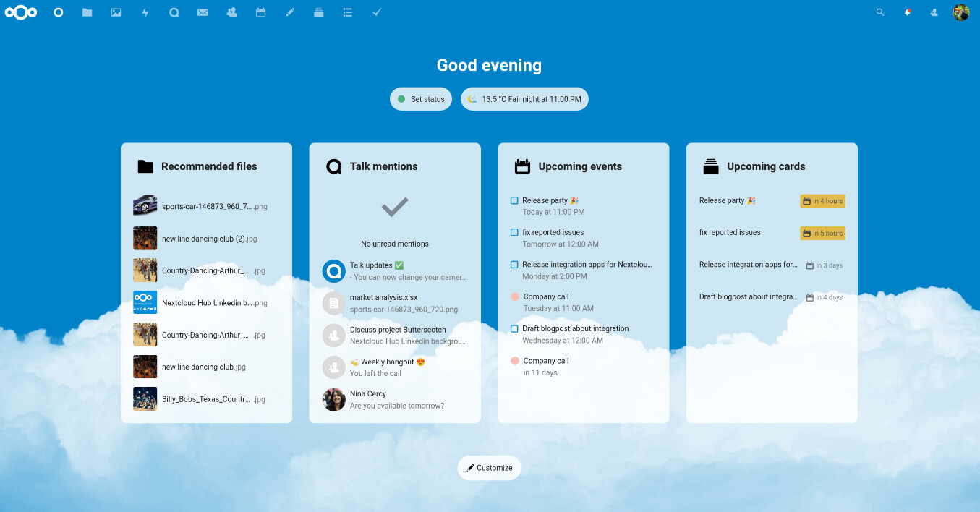Click the Customize button

tap(489, 468)
